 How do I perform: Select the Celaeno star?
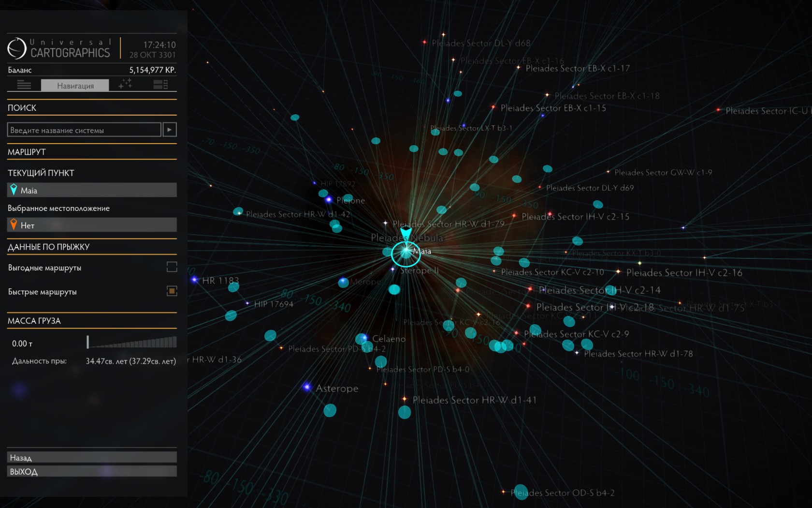(x=364, y=338)
